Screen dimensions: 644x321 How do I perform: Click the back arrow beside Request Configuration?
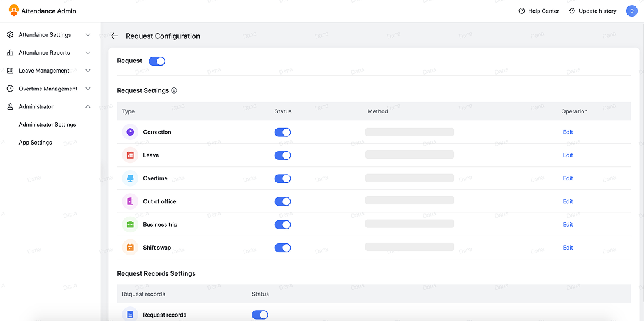[114, 36]
